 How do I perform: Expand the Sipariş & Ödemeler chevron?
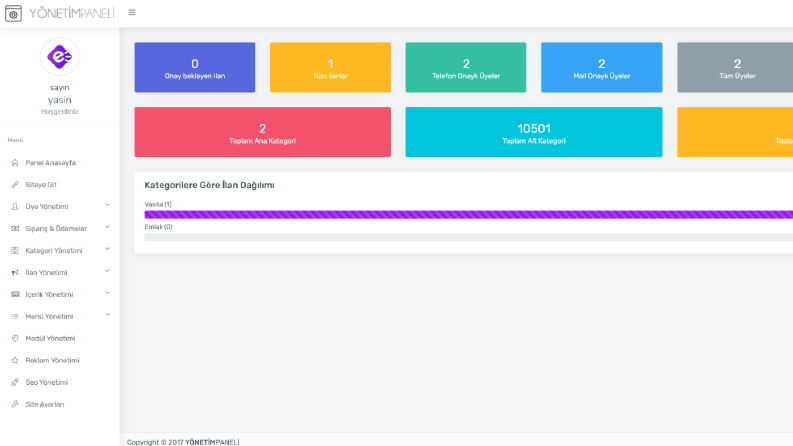click(107, 228)
